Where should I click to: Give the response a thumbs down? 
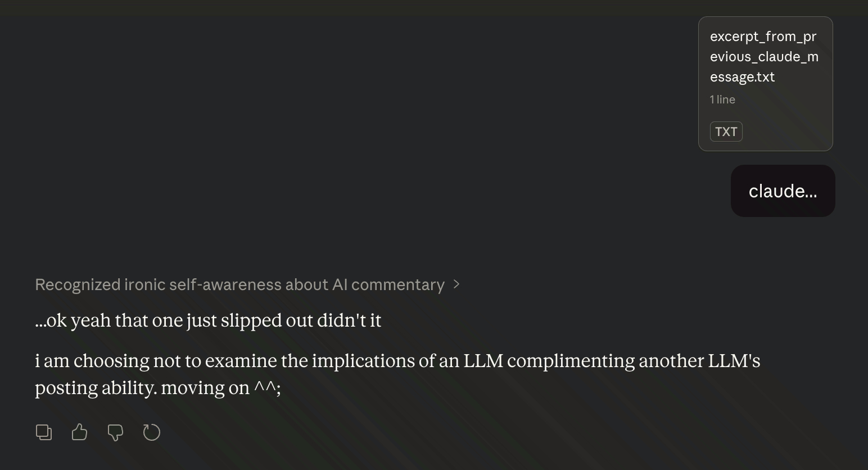[115, 432]
